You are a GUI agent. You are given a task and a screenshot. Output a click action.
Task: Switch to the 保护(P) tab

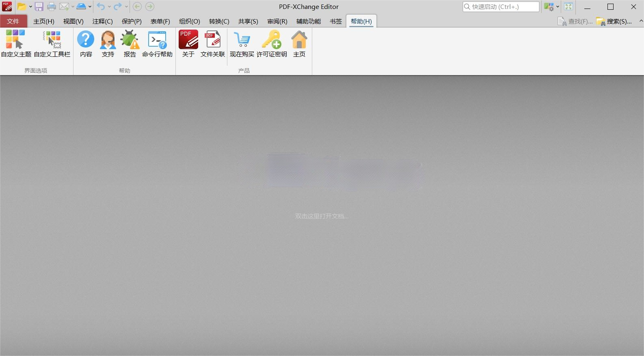(x=132, y=22)
